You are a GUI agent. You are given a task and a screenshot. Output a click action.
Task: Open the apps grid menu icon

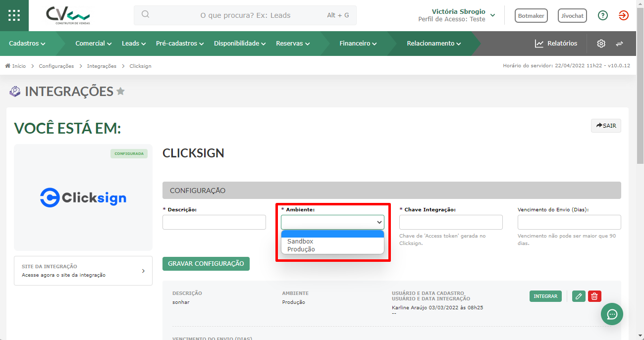[x=14, y=15]
